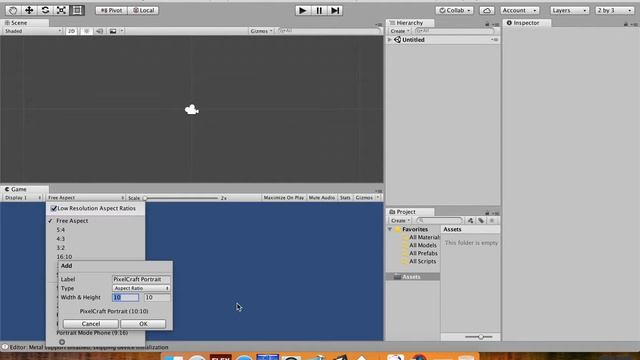
Task: Click the Step frame button
Action: pos(335,10)
